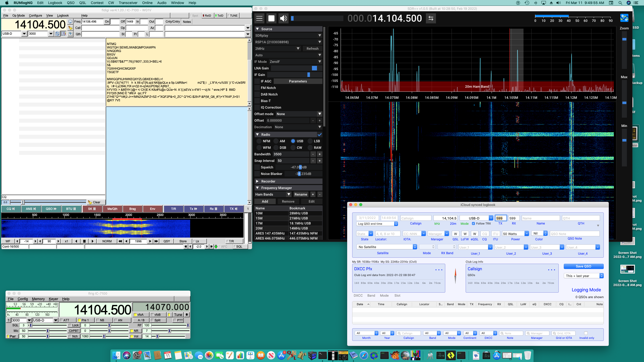
Task: Click the SDRplay refresh icon
Action: click(312, 49)
